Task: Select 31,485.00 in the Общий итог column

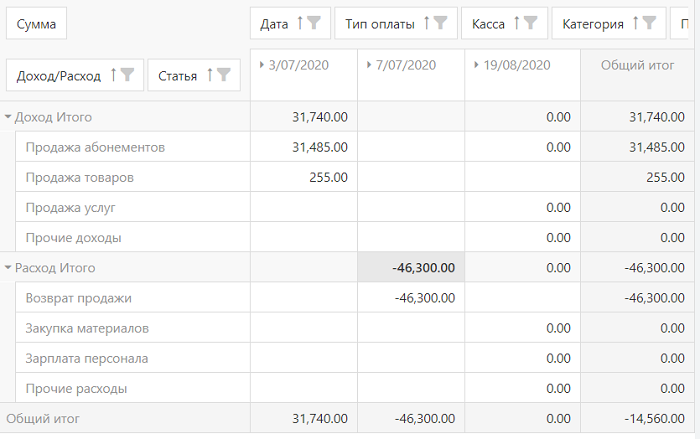Action: point(638,147)
